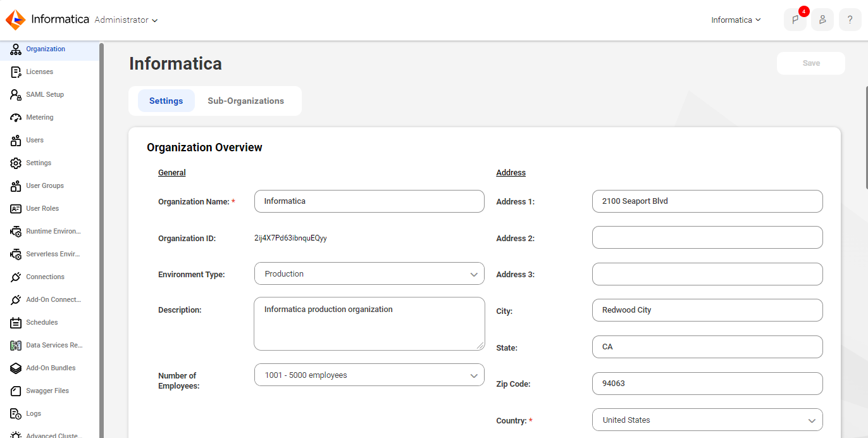This screenshot has height=438, width=868.
Task: Select the Settings gear icon in sidebar
Action: (16, 163)
